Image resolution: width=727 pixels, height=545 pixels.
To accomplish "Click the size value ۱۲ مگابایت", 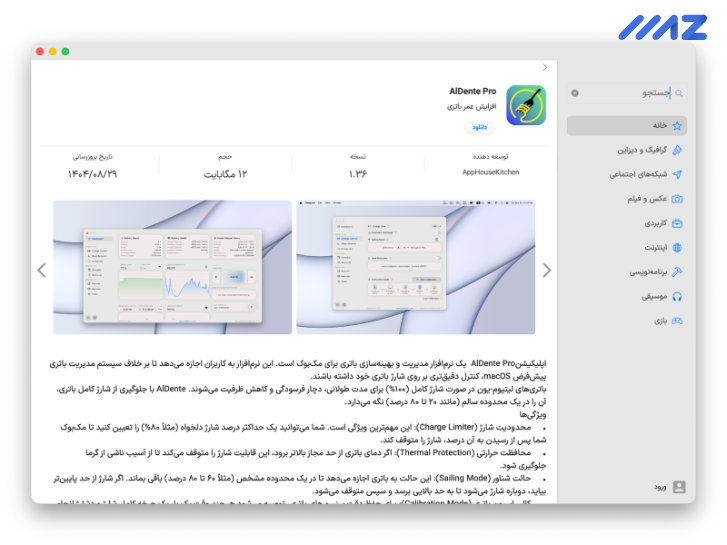I will [x=225, y=174].
